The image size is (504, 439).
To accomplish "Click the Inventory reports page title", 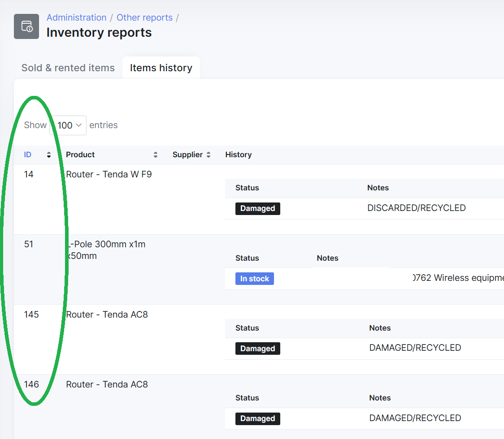I will (x=99, y=32).
